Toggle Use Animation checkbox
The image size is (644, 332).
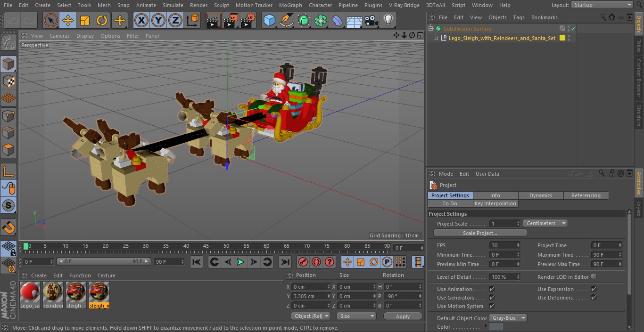492,289
